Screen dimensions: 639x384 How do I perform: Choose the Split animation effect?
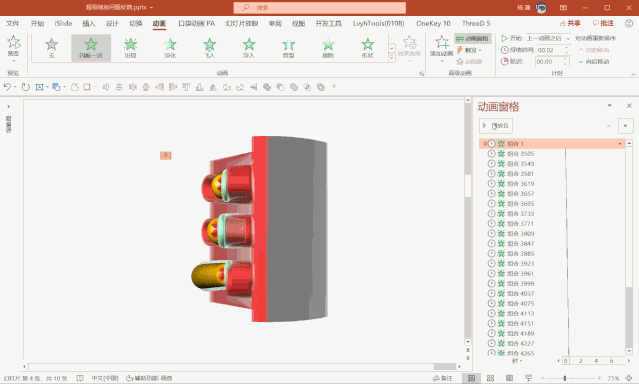(x=289, y=48)
